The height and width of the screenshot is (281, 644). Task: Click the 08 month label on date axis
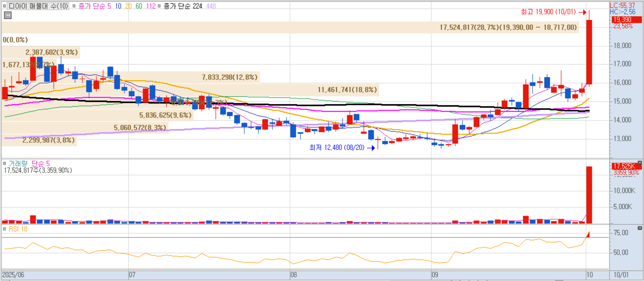click(x=294, y=275)
